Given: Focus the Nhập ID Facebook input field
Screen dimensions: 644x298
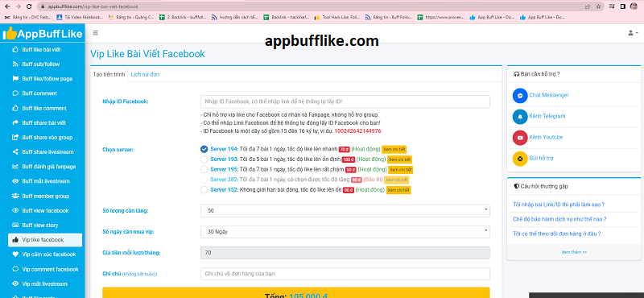Looking at the screenshot, I should pyautogui.click(x=345, y=101).
